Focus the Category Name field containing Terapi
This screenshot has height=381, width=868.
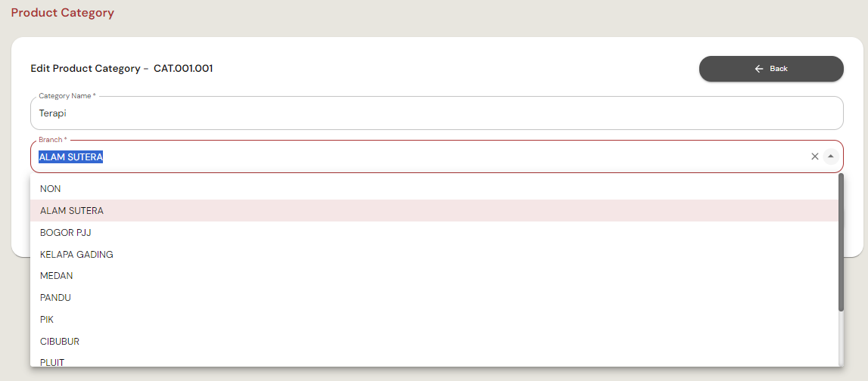436,113
